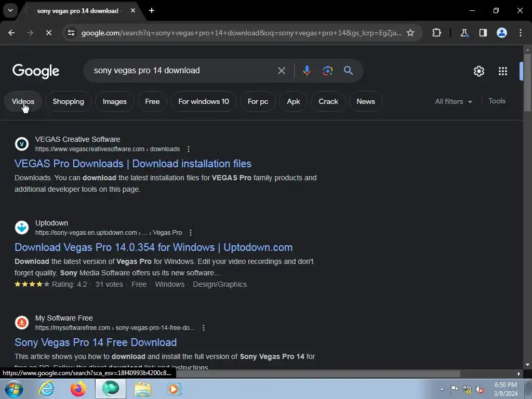Image resolution: width=532 pixels, height=399 pixels.
Task: Open media player in taskbar
Action: pyautogui.click(x=175, y=389)
